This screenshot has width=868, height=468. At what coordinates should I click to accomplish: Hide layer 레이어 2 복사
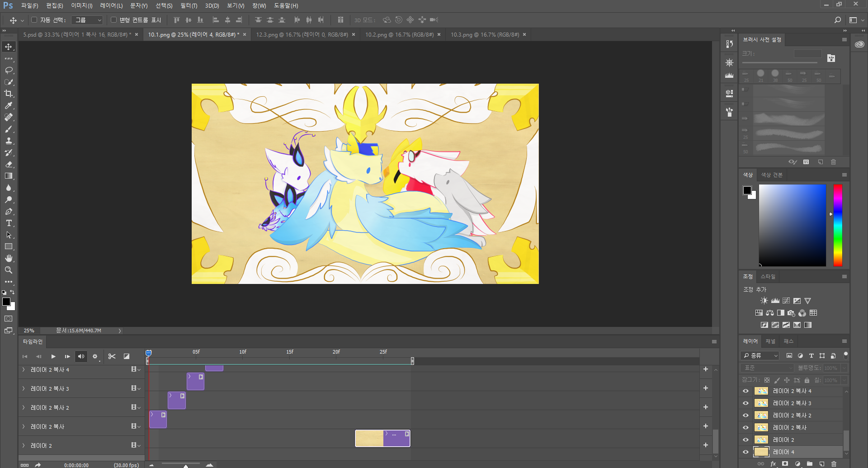click(x=746, y=428)
